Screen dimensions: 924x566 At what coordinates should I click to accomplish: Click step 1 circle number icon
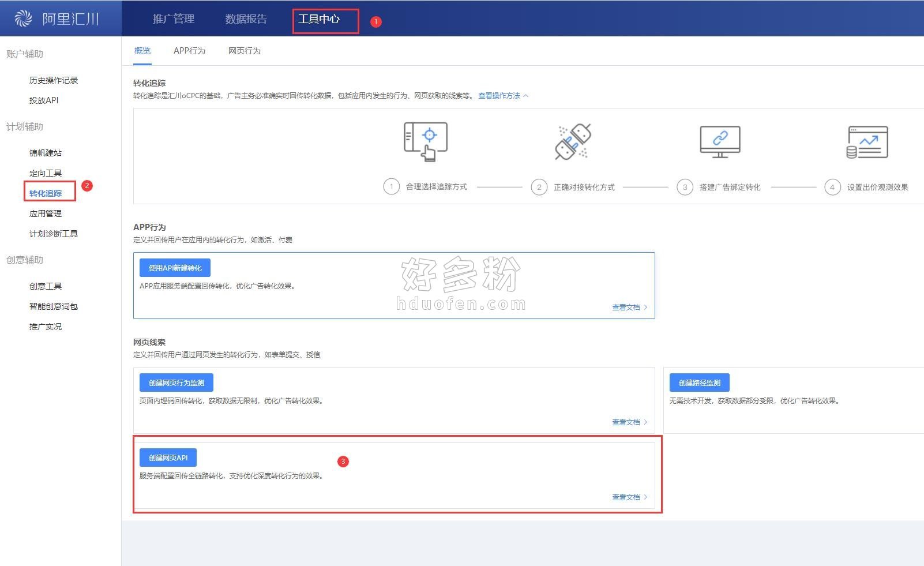click(x=391, y=187)
